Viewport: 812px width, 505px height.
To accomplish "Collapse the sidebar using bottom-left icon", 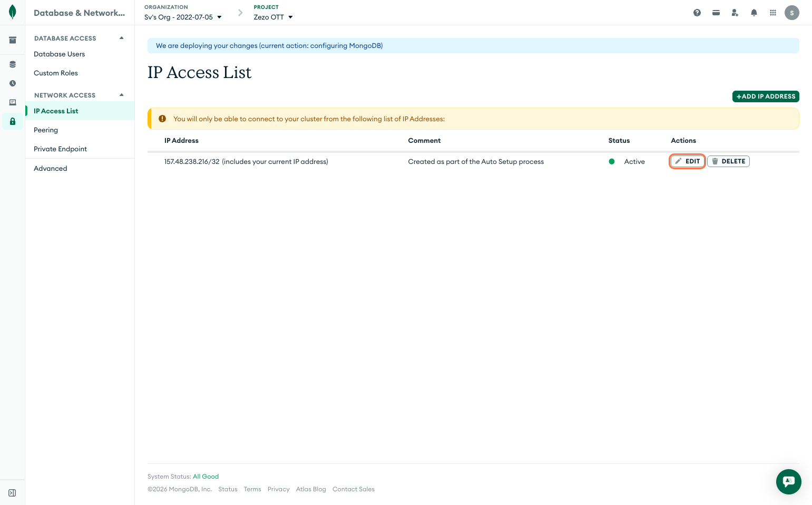I will (12, 493).
